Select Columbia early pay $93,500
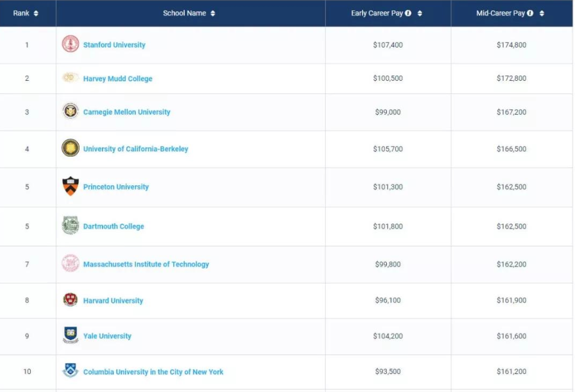This screenshot has height=392, width=575. coord(387,371)
